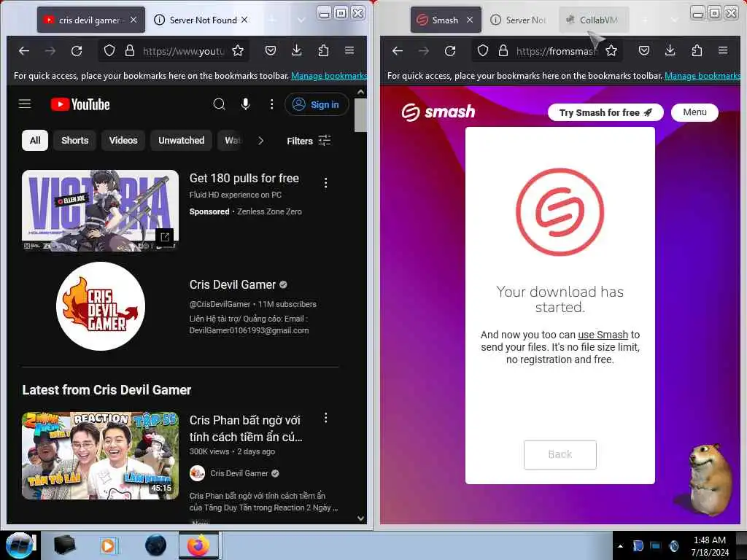Click the YouTube page vertical scrollbar thumb
Viewport: 747px width, 560px height.
tap(360, 114)
